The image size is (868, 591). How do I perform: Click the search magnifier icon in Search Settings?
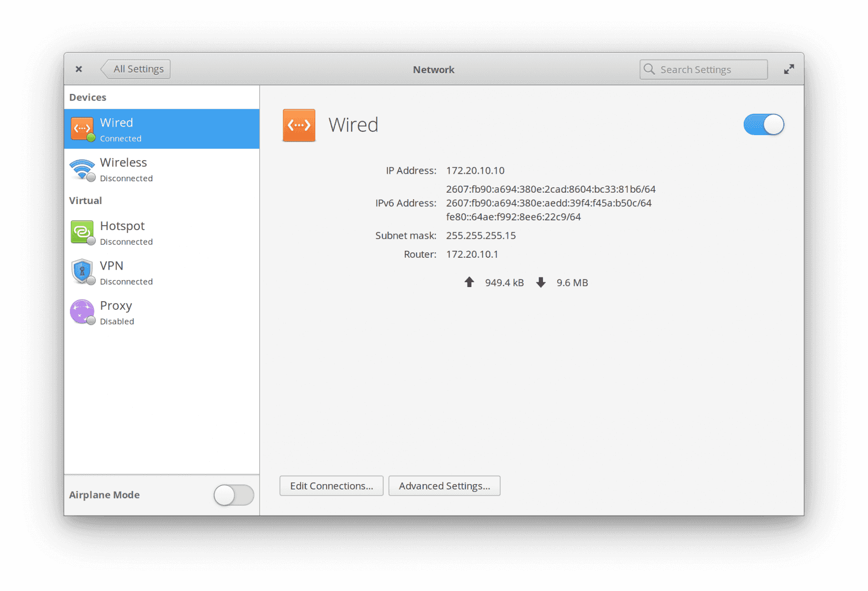coord(649,69)
